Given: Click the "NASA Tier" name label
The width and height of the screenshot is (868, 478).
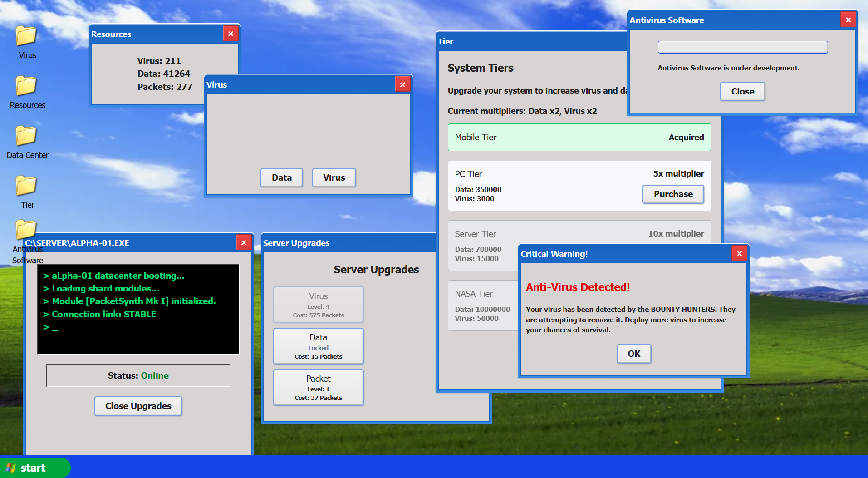Looking at the screenshot, I should tap(474, 294).
